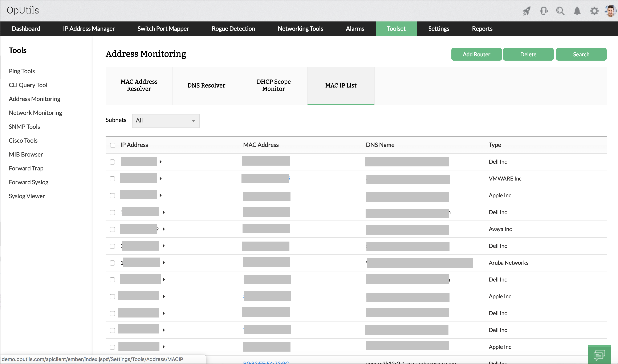618x364 pixels.
Task: Select the Aruba Networks row checkbox
Action: tap(112, 263)
